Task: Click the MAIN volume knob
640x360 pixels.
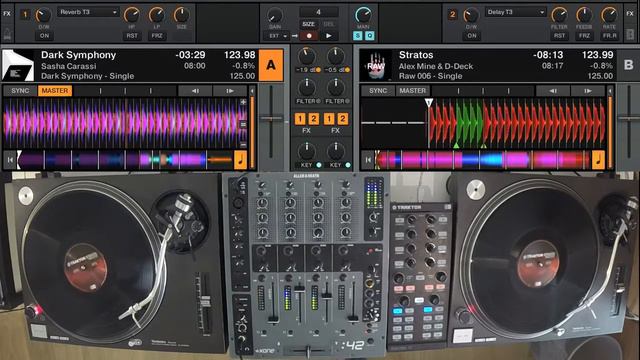Action: 363,15
